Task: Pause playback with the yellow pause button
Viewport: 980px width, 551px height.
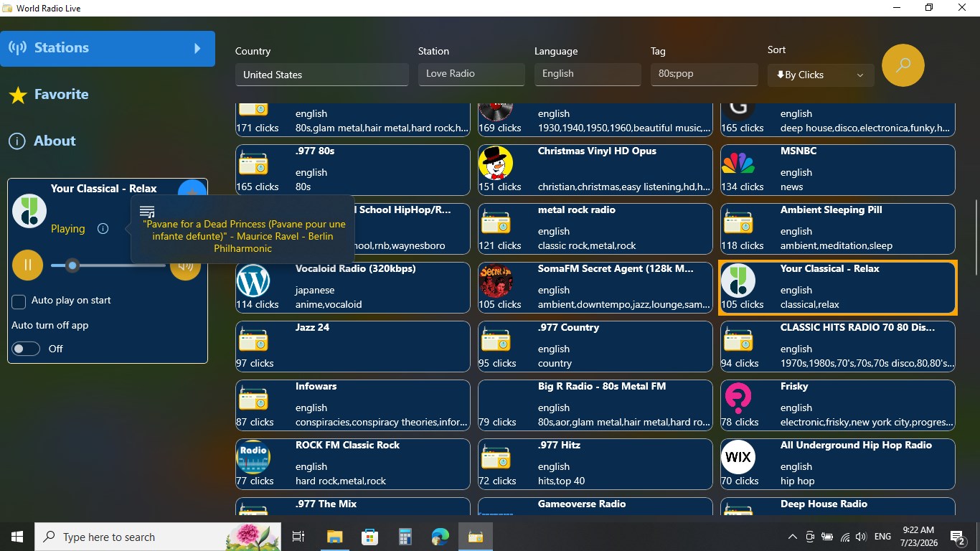Action: 28,265
